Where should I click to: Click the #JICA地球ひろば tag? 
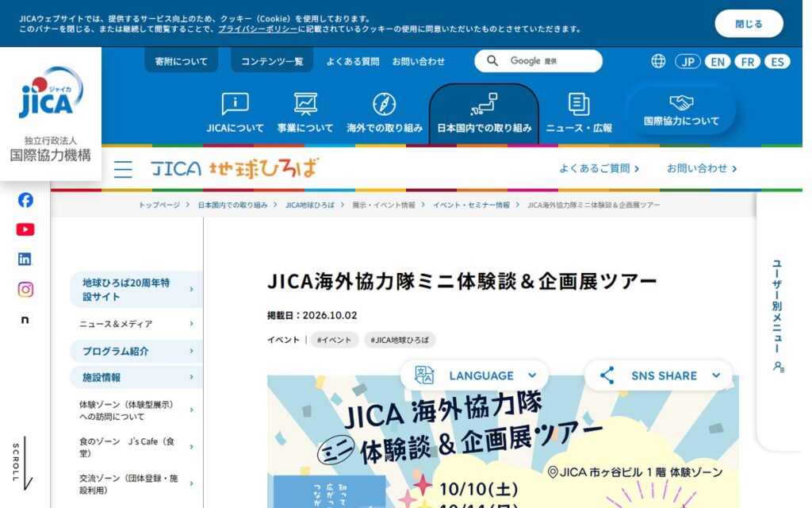400,340
